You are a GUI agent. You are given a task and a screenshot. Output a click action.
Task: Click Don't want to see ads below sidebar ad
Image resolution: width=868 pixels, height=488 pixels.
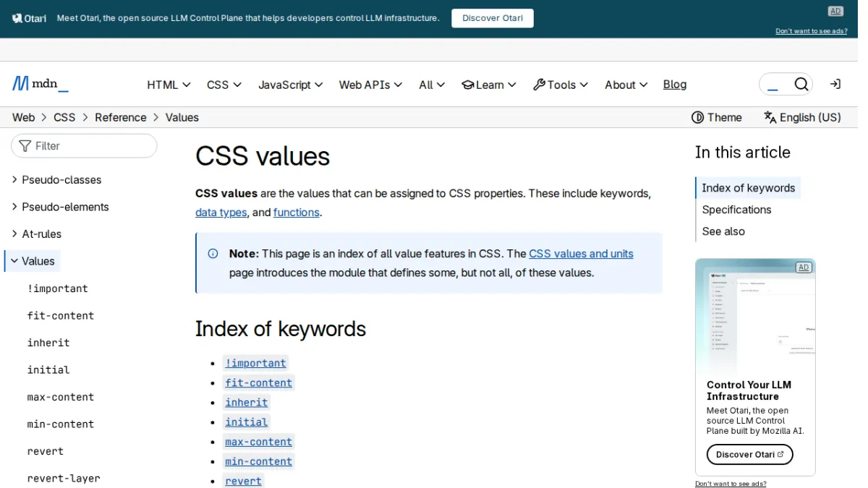coord(731,484)
